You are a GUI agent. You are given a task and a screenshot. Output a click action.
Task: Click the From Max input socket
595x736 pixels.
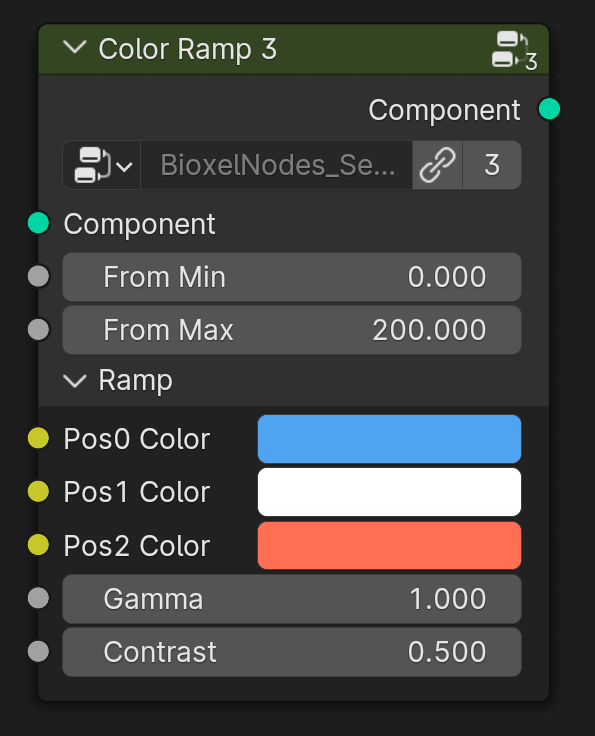tap(38, 330)
